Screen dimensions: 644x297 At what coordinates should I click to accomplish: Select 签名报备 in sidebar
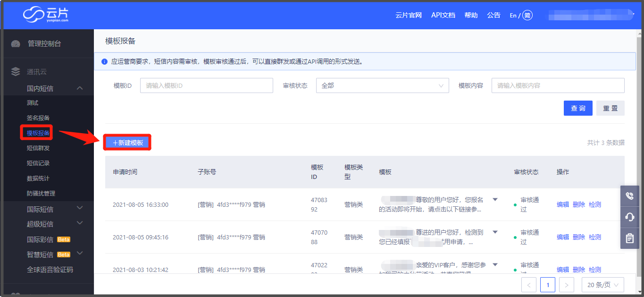click(x=38, y=118)
